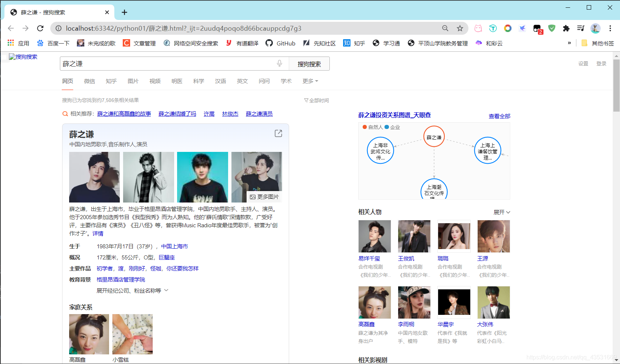The image size is (620, 364).
Task: Click the browser back arrow
Action: tap(11, 28)
